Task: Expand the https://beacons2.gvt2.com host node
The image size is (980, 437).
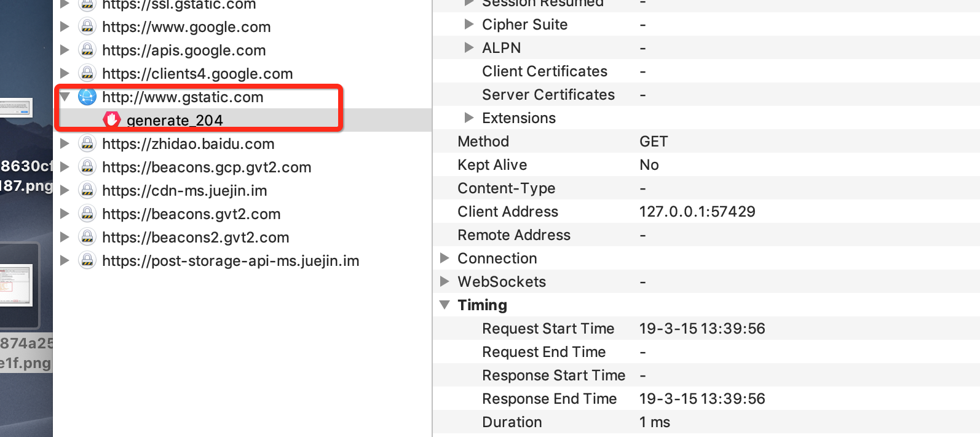Action: pyautogui.click(x=65, y=237)
